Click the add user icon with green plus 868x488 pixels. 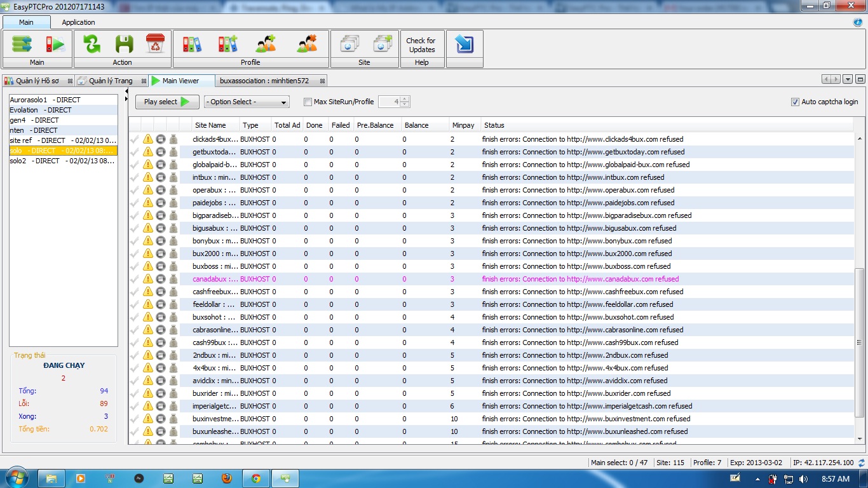[266, 44]
